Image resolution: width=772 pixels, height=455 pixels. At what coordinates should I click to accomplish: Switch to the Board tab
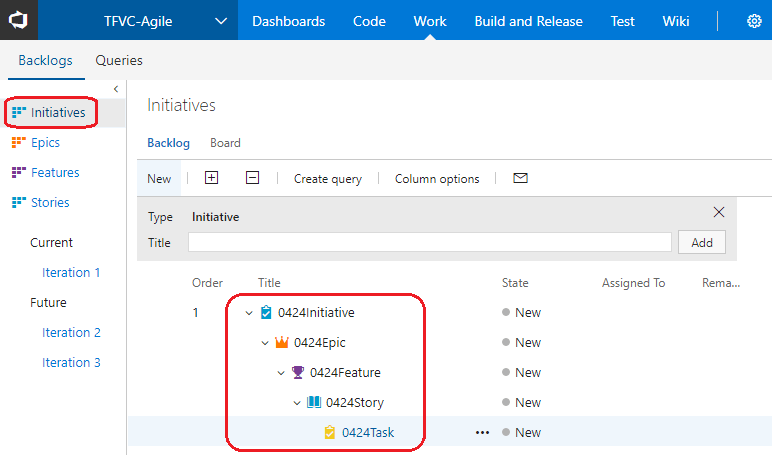pyautogui.click(x=225, y=143)
